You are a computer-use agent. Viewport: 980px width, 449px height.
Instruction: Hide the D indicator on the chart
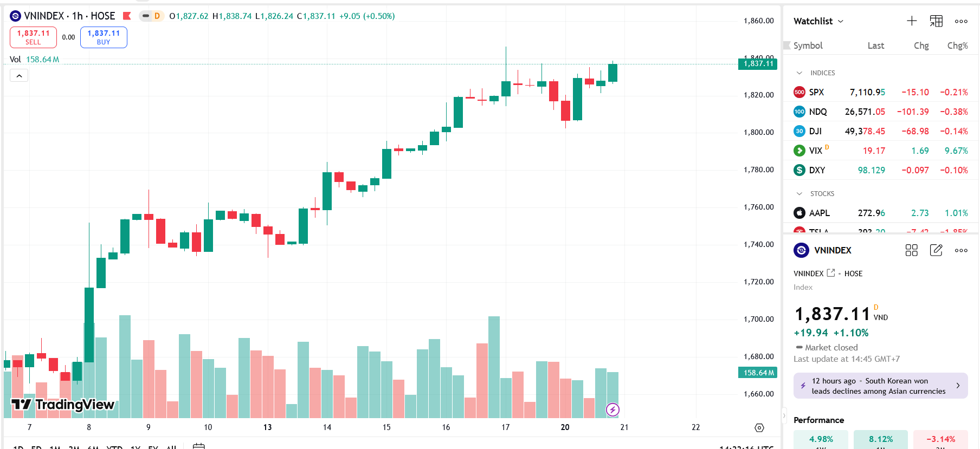tap(145, 16)
